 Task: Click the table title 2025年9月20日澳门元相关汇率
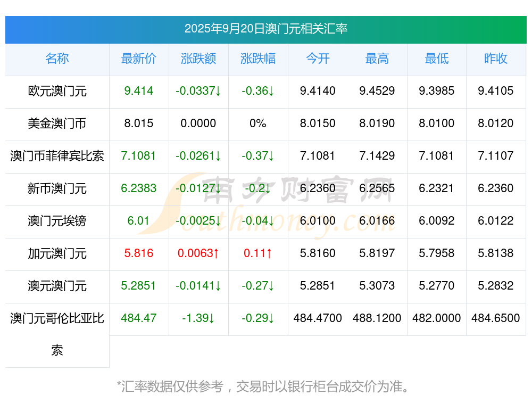tap(265, 29)
